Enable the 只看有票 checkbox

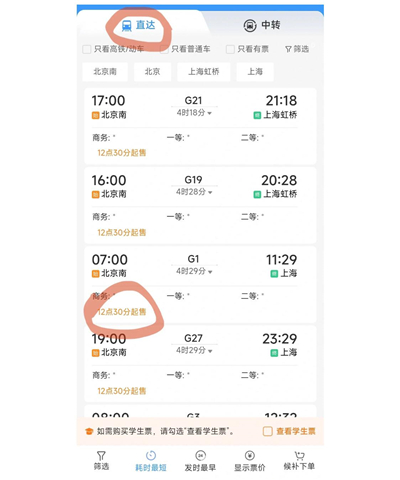pyautogui.click(x=230, y=49)
